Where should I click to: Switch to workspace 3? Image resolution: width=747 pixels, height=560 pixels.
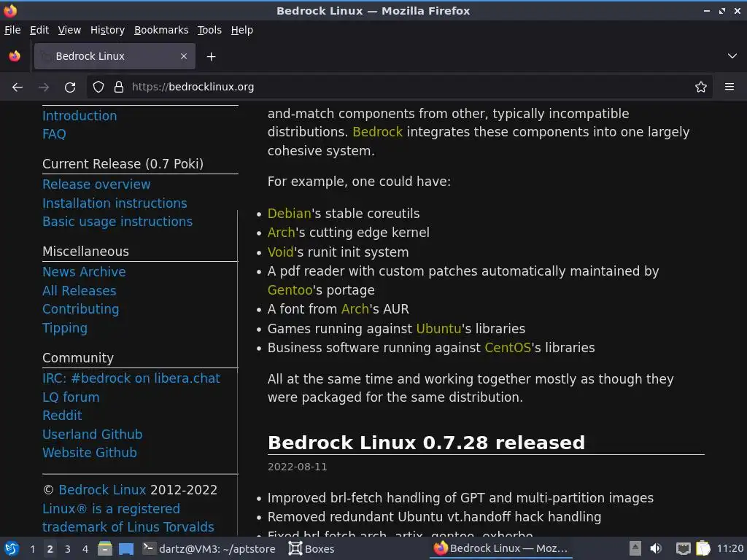pos(68,549)
